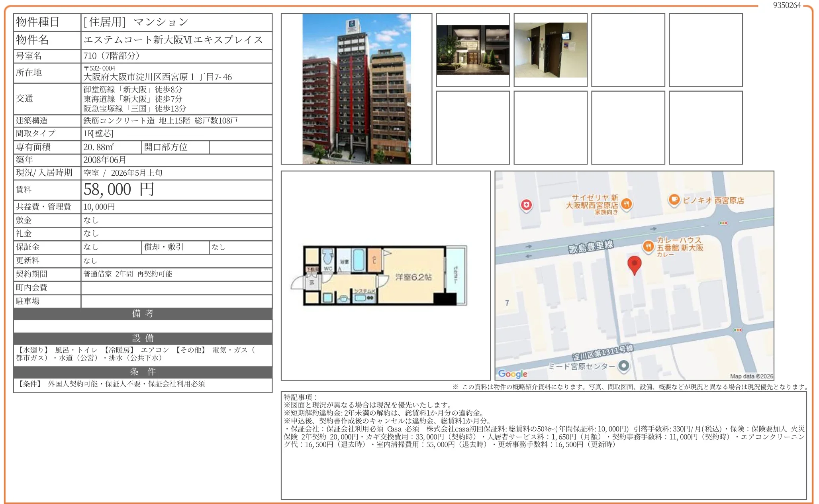This screenshot has height=504, width=819.
Task: Click the Google logo on the map
Action: tap(513, 374)
